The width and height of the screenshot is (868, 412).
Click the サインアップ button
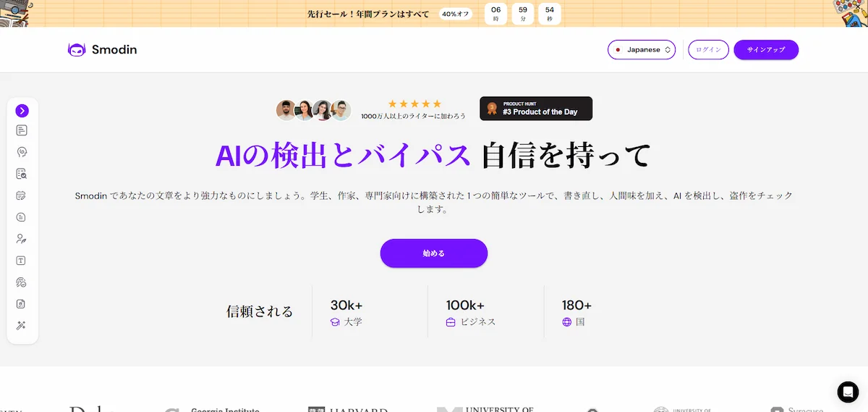click(x=766, y=50)
